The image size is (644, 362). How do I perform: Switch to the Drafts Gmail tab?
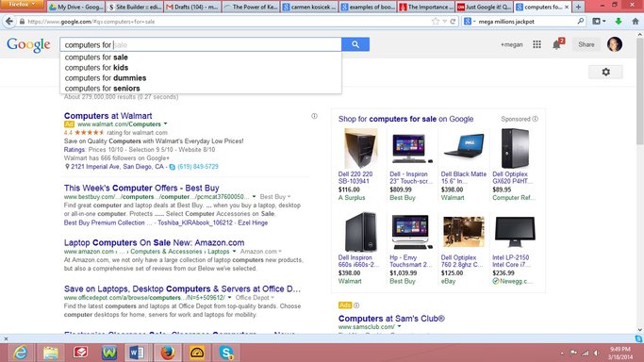coord(191,7)
